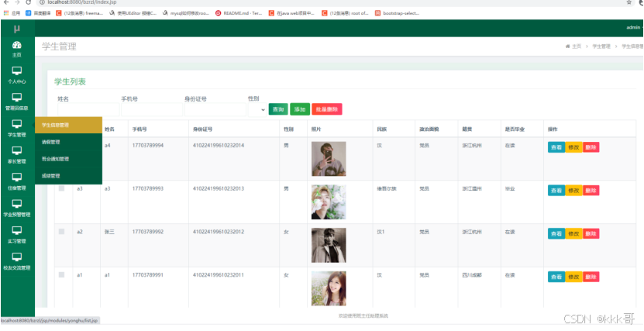Click phone number 17703789993
Screen dimensions: 644x331
(148, 188)
